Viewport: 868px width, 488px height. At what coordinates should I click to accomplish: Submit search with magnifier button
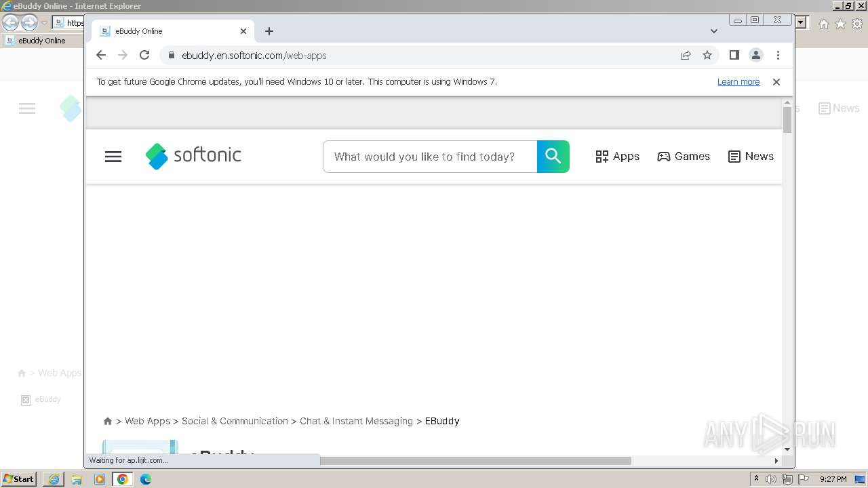point(553,157)
